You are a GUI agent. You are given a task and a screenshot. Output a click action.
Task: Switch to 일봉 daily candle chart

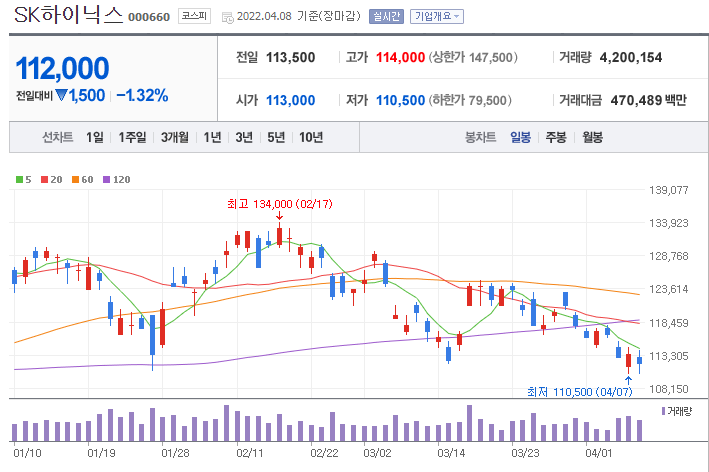(520, 137)
